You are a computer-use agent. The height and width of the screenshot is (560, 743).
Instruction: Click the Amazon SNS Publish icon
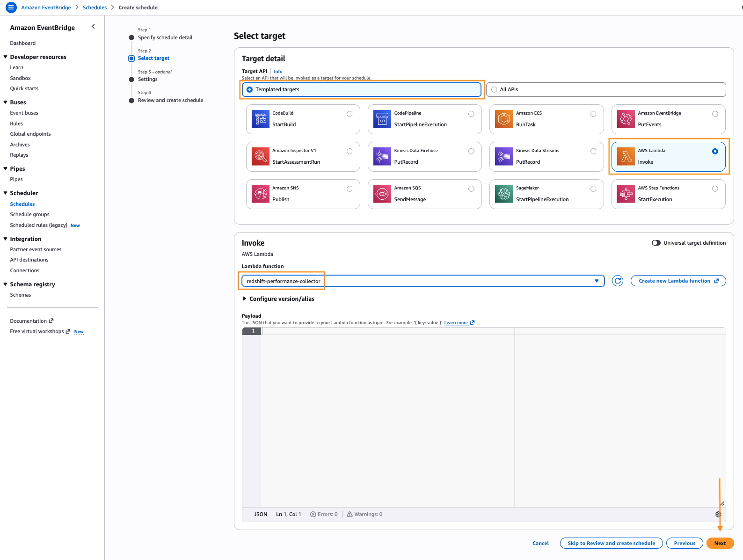pos(261,194)
